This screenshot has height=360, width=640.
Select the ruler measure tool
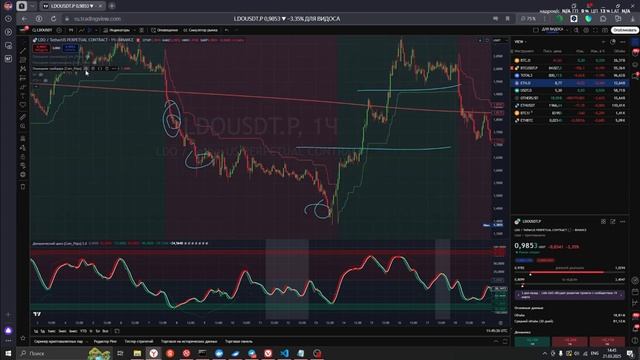click(x=23, y=117)
